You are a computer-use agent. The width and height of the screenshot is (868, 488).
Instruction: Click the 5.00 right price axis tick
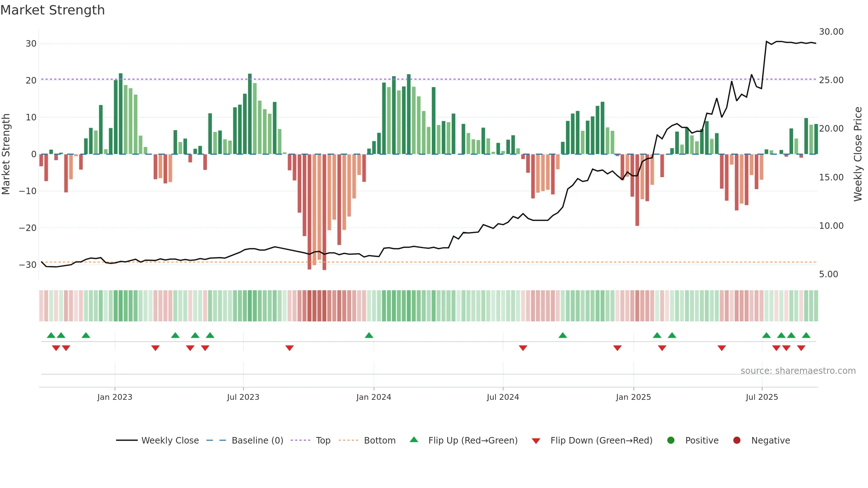(828, 274)
